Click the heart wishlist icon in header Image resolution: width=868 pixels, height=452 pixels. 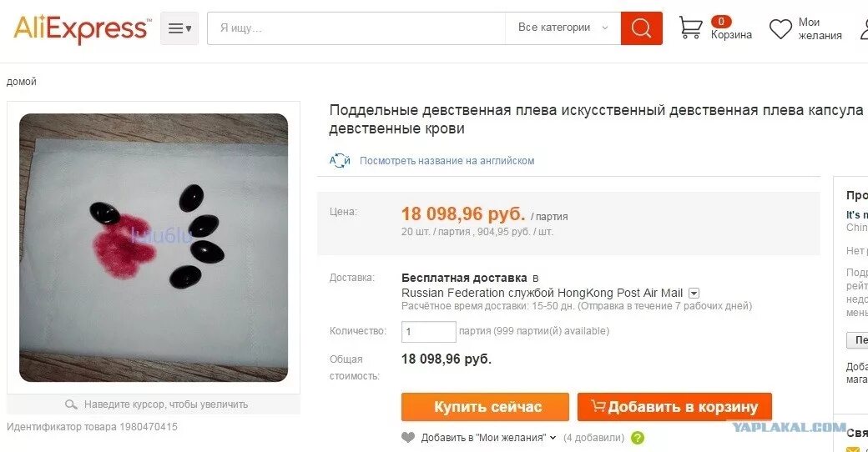pyautogui.click(x=780, y=28)
